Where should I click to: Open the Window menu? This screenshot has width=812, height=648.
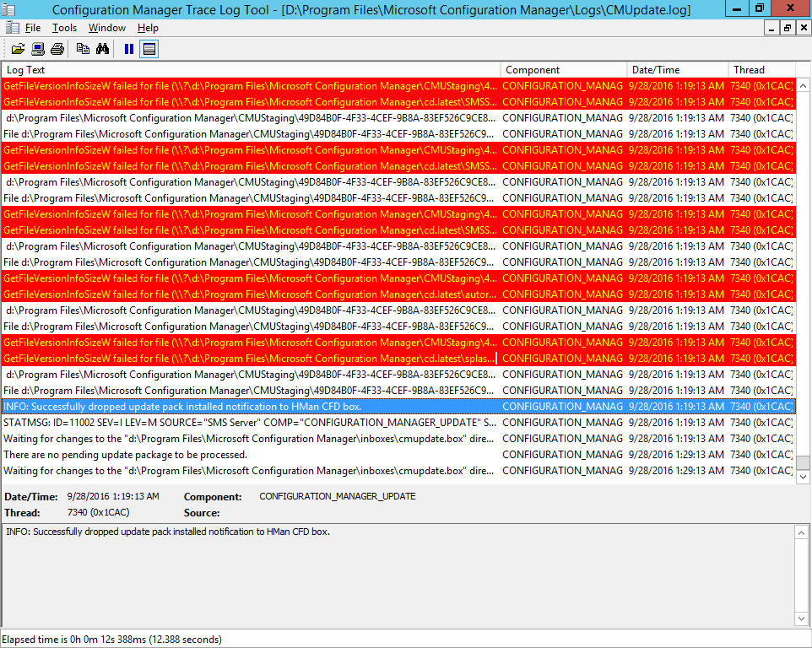(106, 28)
